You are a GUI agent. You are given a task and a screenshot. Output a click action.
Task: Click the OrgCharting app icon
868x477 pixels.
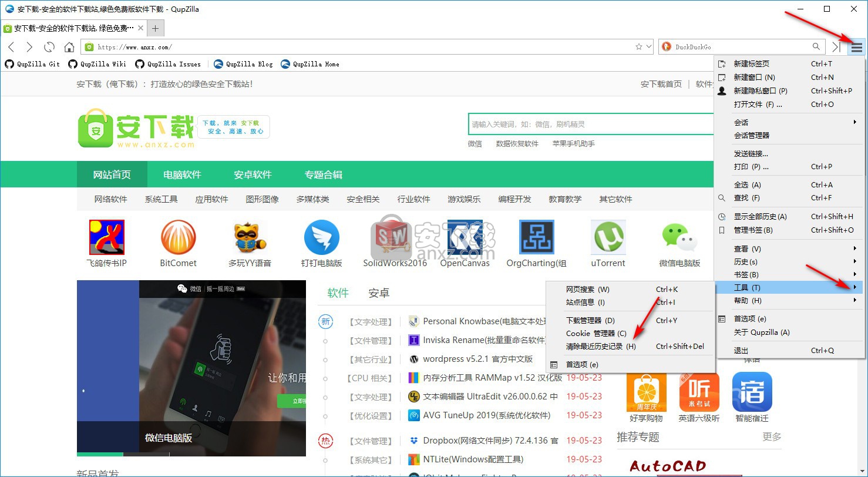point(536,237)
